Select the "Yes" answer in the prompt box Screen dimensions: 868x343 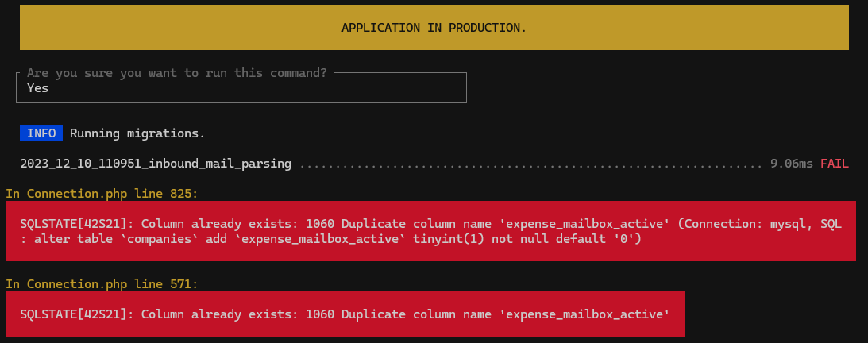click(x=37, y=88)
